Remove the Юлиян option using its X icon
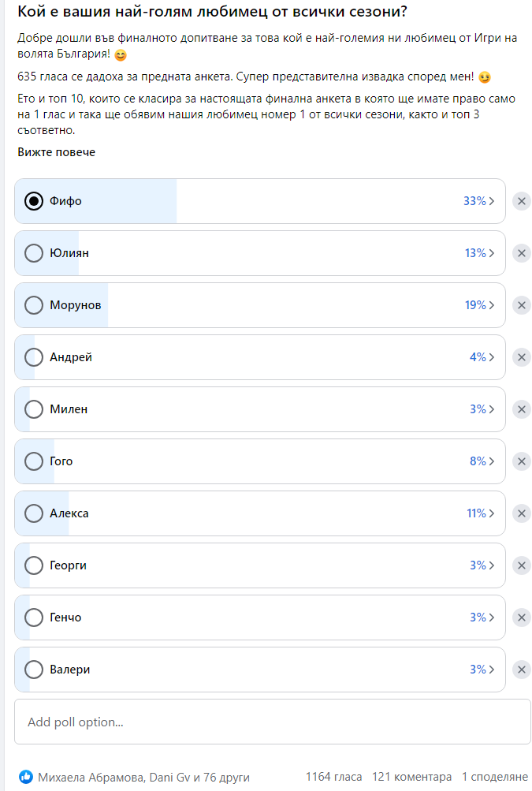The width and height of the screenshot is (532, 791). (522, 253)
